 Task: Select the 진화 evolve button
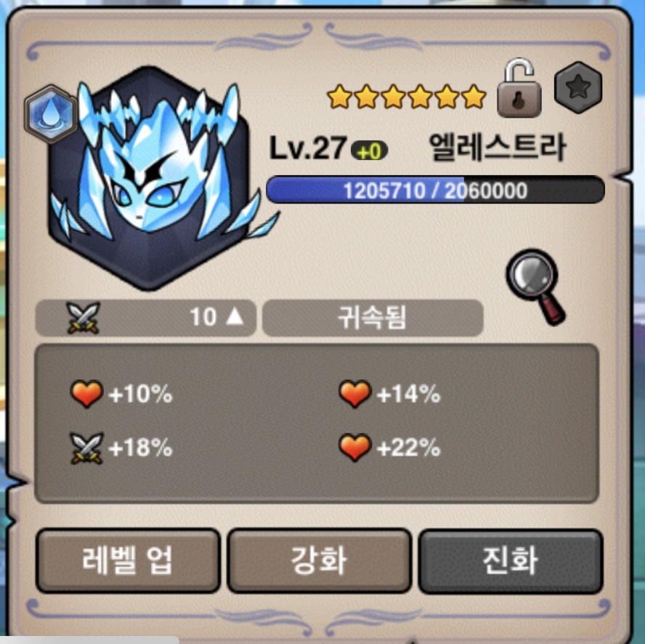[x=511, y=560]
